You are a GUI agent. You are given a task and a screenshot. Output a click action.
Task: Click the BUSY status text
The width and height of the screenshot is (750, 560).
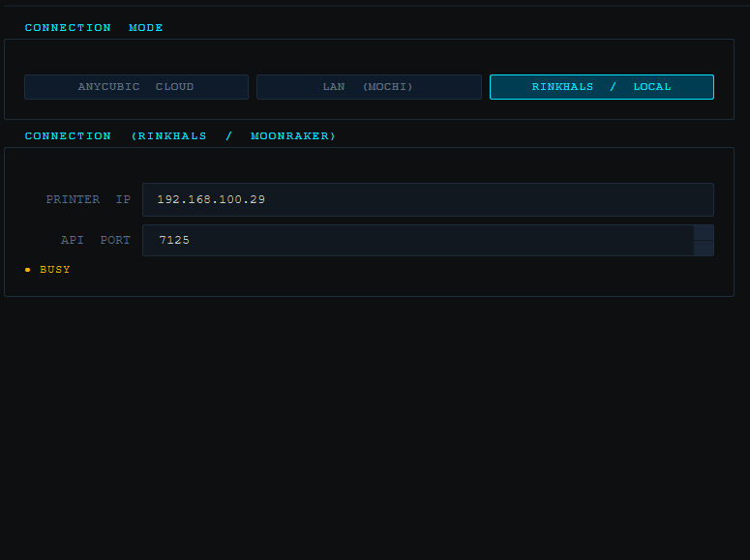point(55,270)
